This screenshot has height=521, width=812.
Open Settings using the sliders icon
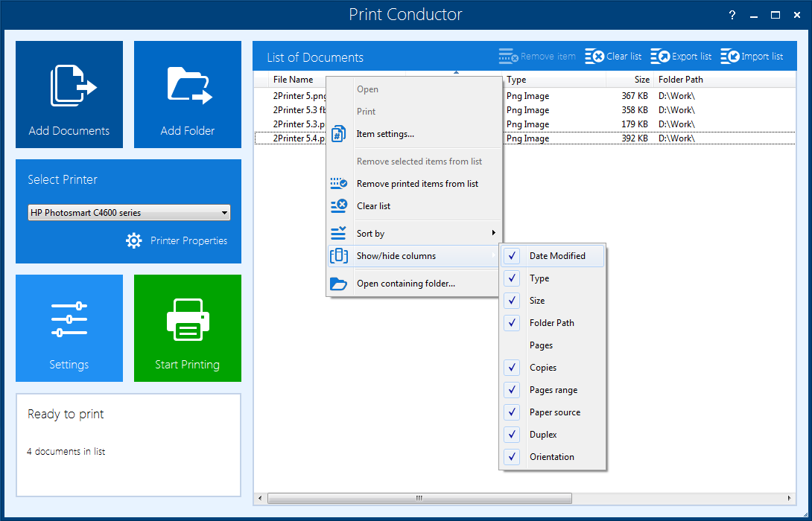[x=69, y=320]
